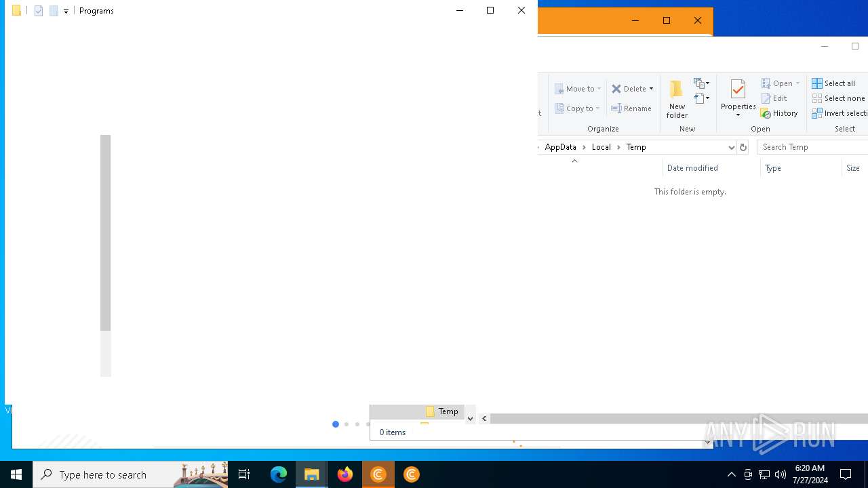Click Move to in Temp window ribbon

coord(578,89)
